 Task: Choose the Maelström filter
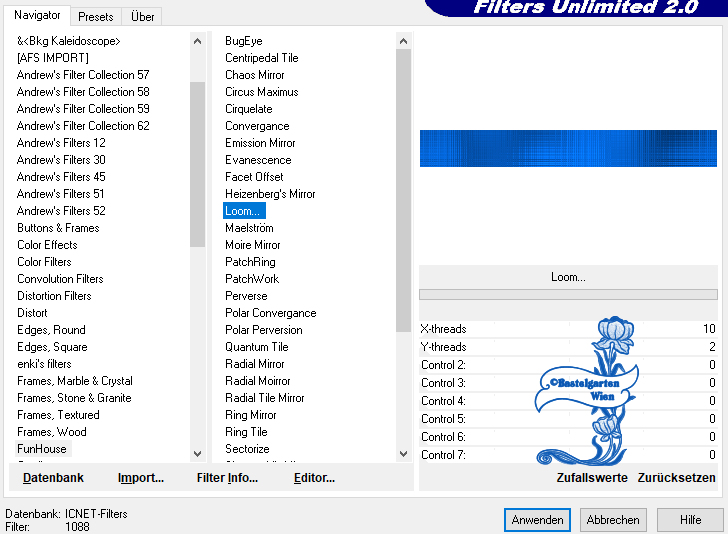[249, 228]
